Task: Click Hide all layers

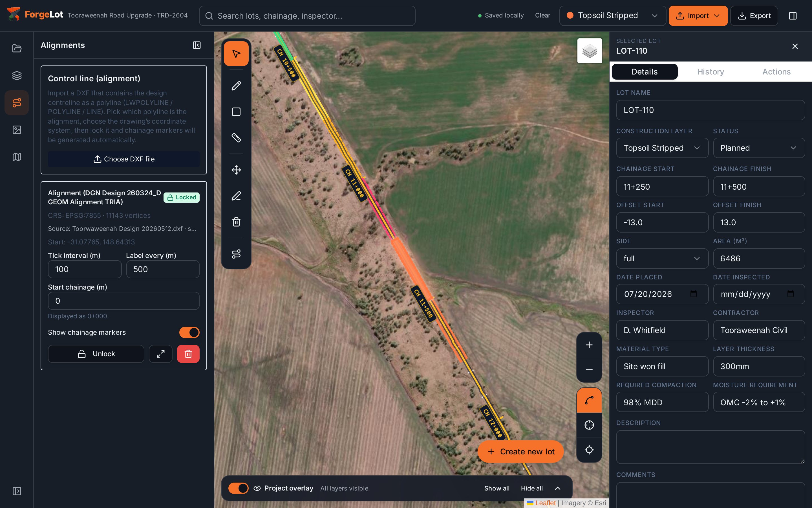Action: coord(531,488)
